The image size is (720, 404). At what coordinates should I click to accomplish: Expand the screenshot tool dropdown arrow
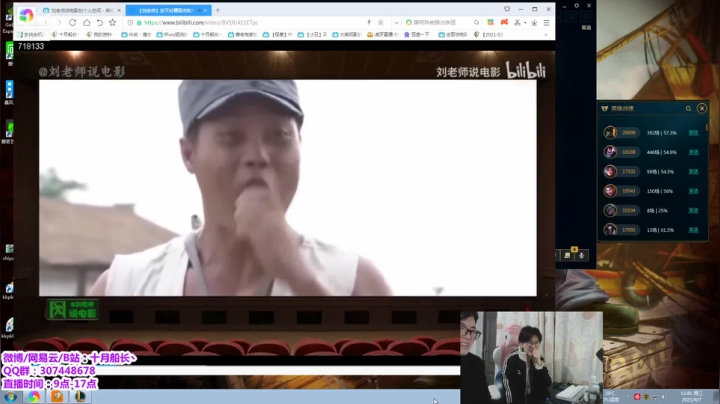coord(525,22)
